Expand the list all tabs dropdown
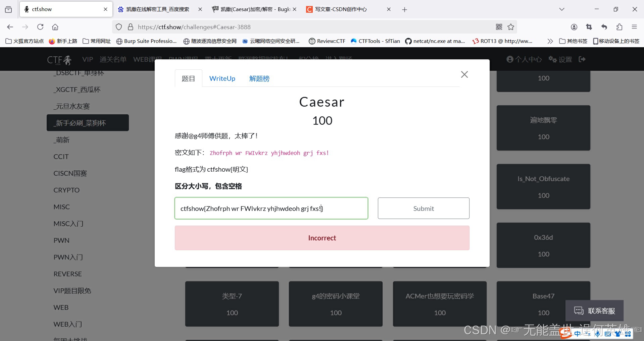The width and height of the screenshot is (644, 341). (561, 9)
